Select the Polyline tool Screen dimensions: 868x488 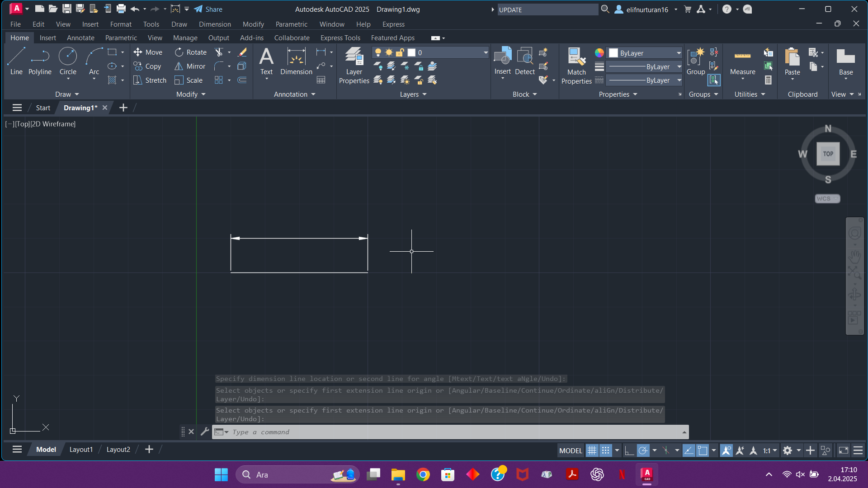[x=40, y=61]
